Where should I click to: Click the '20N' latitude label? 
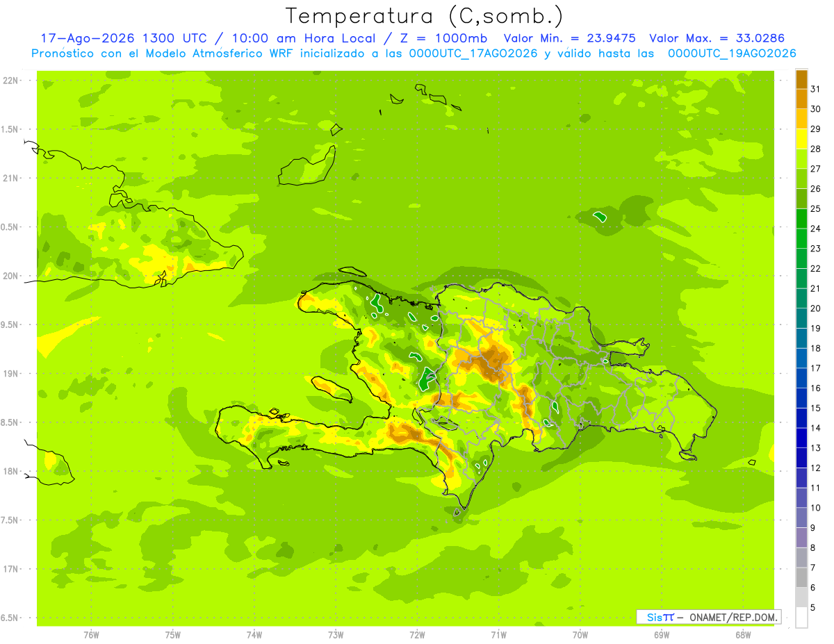pos(12,276)
